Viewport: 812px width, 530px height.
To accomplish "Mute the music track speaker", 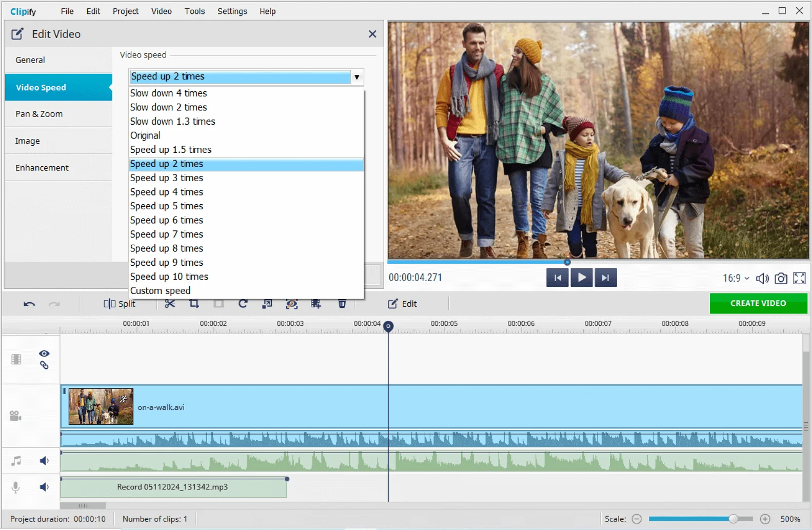I will pos(44,461).
